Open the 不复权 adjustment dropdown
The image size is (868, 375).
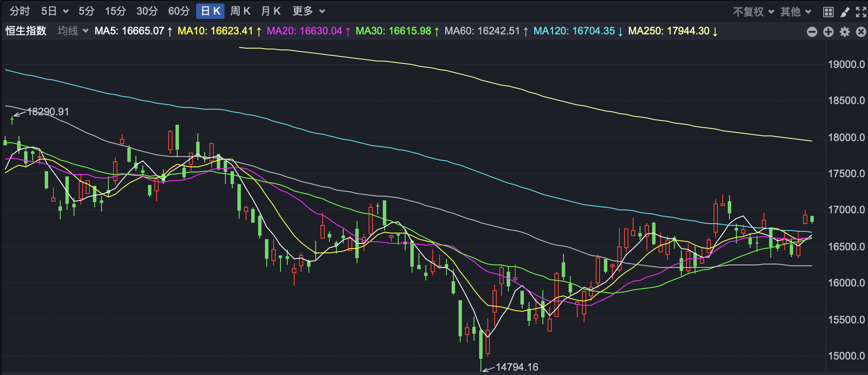[x=753, y=12]
